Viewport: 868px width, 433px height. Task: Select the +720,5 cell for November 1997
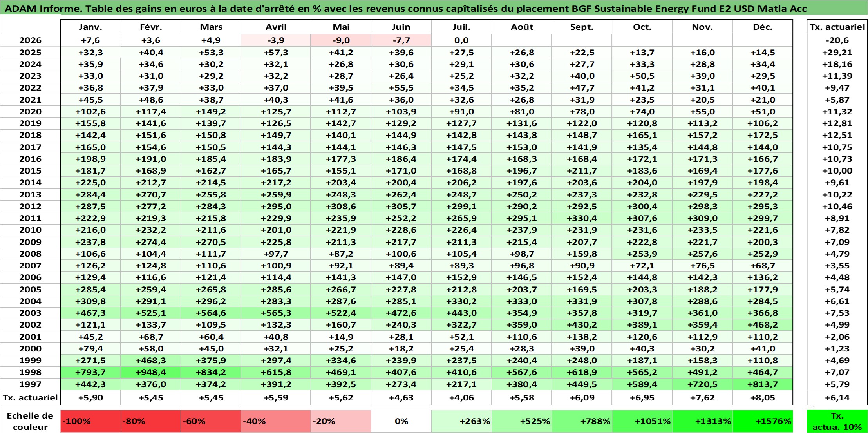702,384
